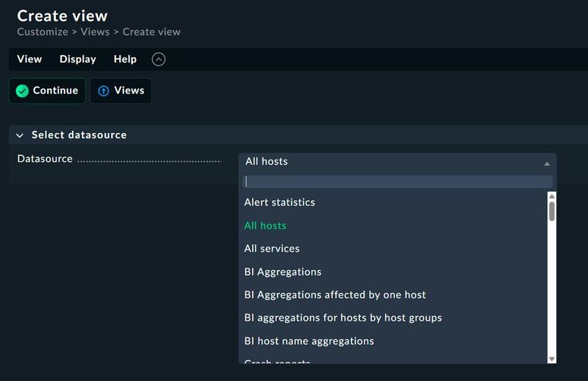588x381 pixels.
Task: Select Alert statistics from the list
Action: click(279, 202)
